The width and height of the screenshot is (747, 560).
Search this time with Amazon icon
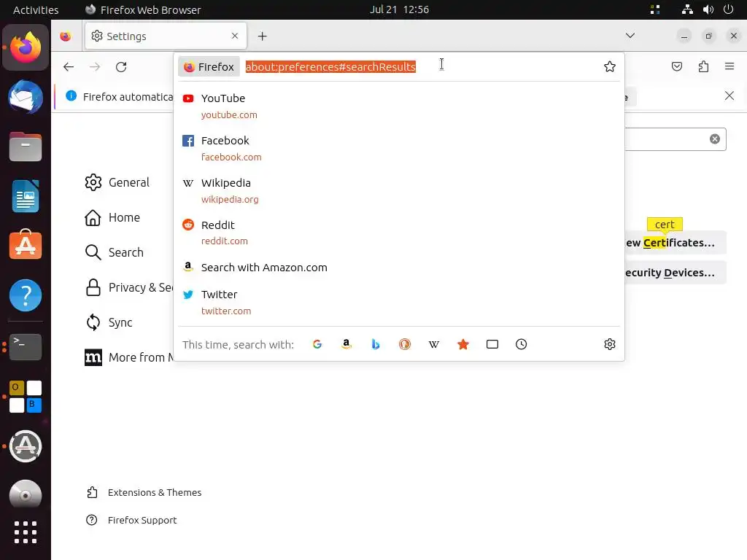(x=347, y=344)
